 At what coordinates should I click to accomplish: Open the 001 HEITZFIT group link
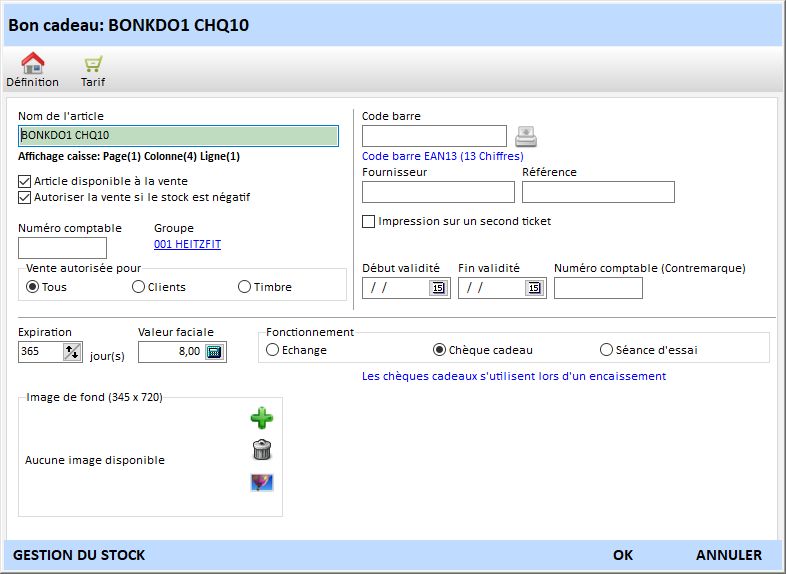pos(187,244)
